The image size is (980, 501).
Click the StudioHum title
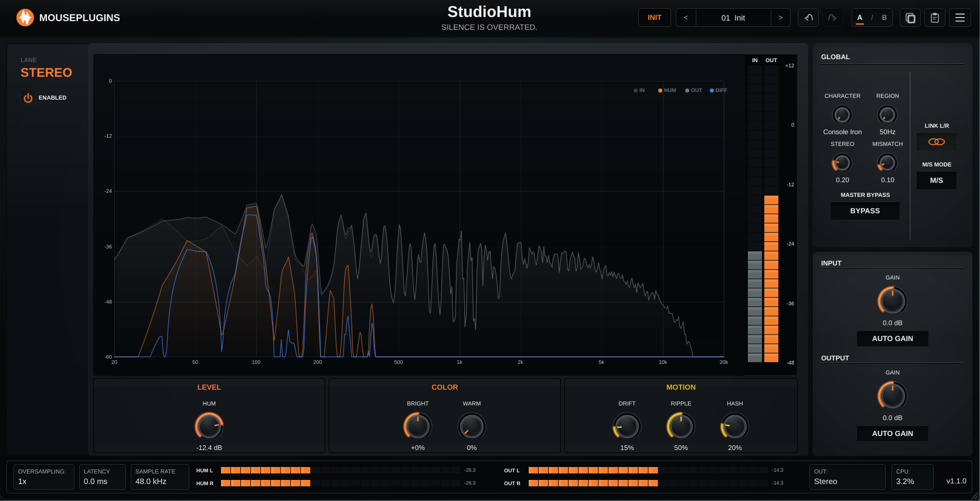(x=489, y=12)
